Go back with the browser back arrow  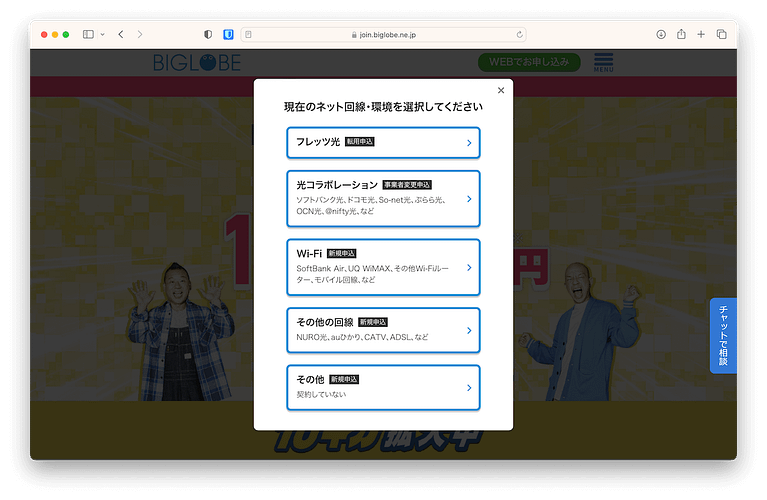(x=121, y=34)
